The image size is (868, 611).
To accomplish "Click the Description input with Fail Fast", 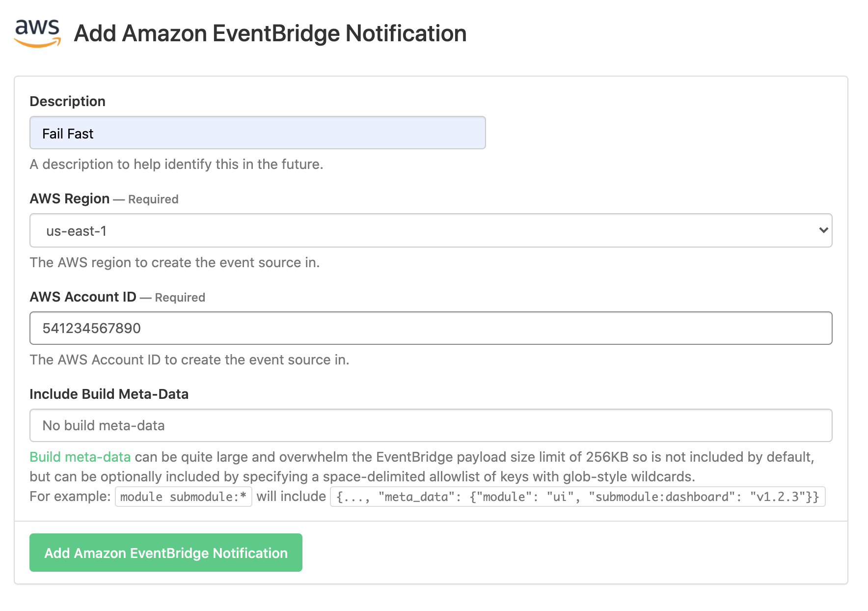I will click(x=257, y=133).
